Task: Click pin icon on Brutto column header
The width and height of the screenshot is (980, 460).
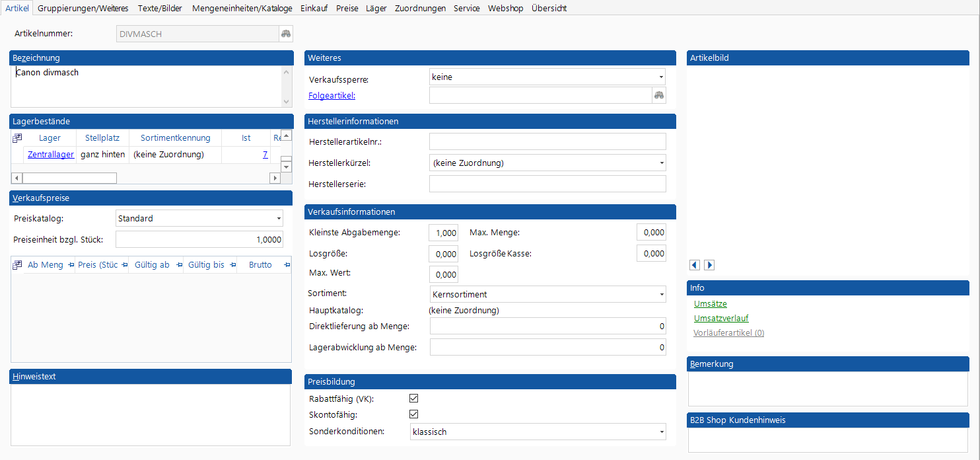Action: point(287,265)
